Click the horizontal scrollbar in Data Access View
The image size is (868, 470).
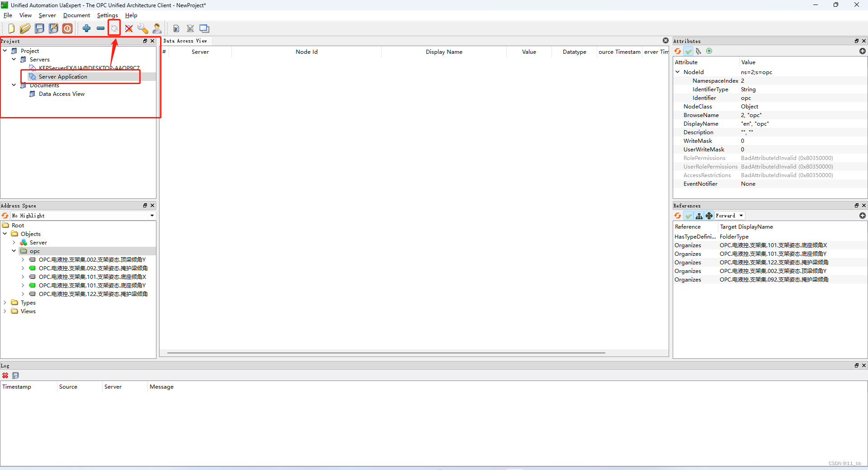[386, 352]
